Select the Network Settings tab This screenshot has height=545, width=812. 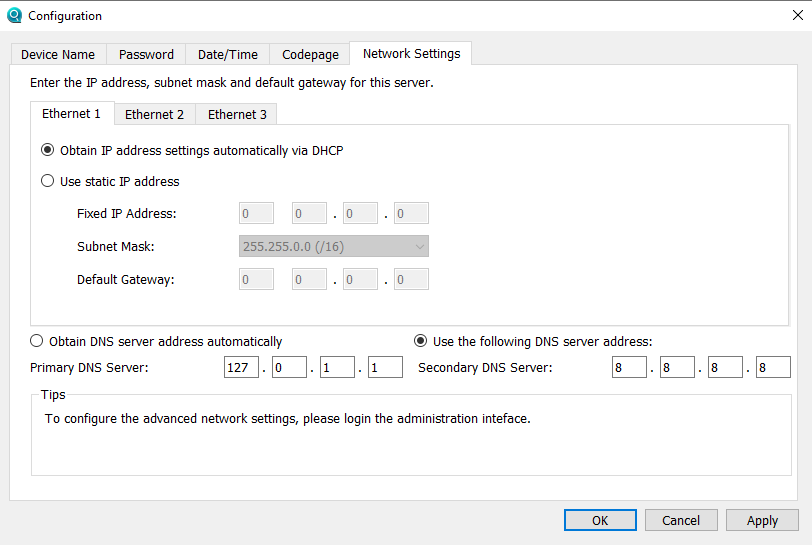coord(411,53)
